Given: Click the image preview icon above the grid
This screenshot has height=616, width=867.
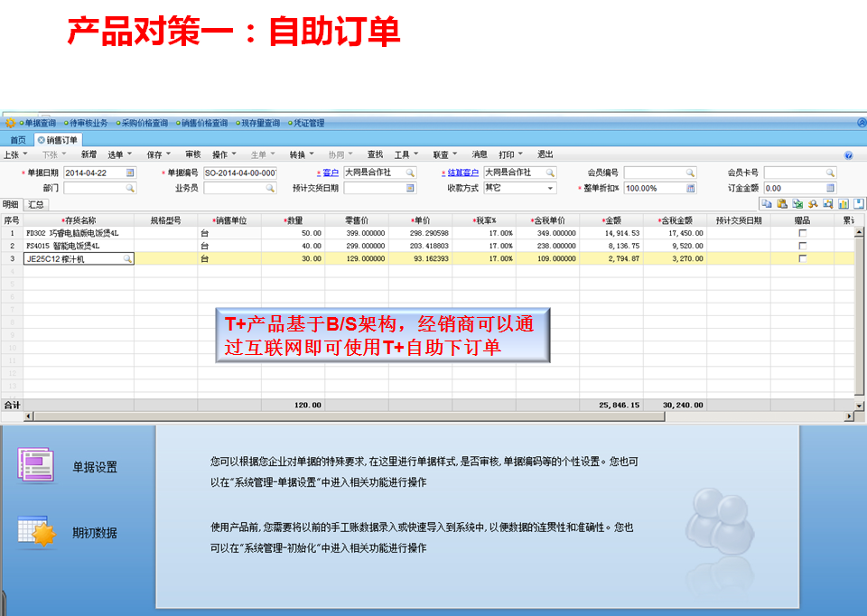Looking at the screenshot, I should coord(828,203).
